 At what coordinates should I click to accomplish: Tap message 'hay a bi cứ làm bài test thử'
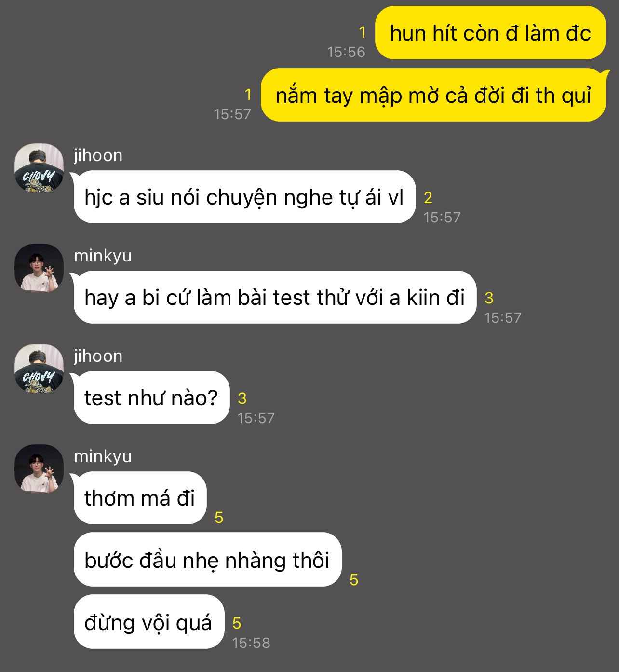click(x=275, y=297)
